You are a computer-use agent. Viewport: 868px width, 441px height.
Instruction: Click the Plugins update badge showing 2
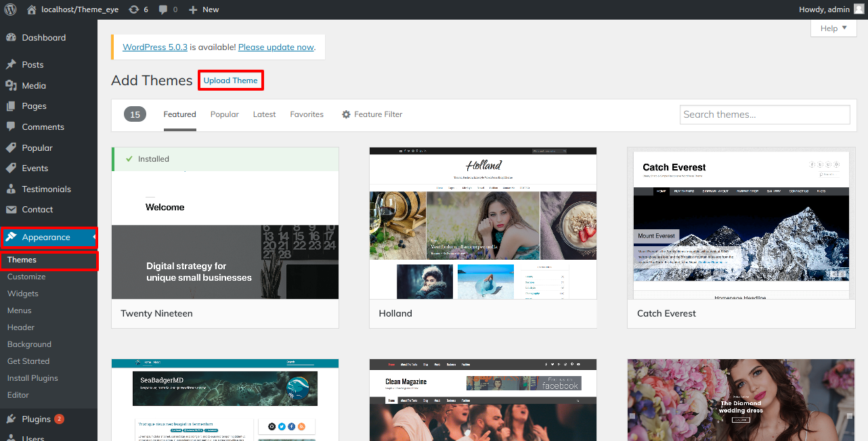click(59, 419)
